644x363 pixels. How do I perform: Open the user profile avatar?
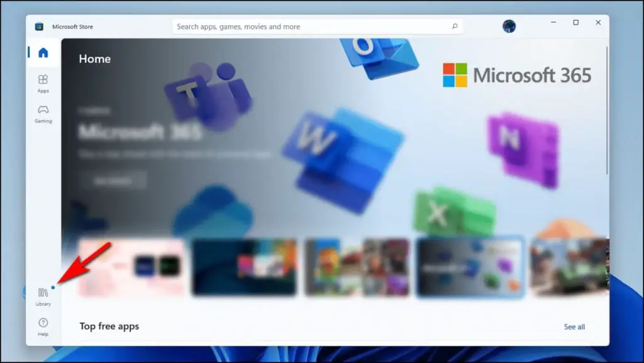(x=509, y=26)
